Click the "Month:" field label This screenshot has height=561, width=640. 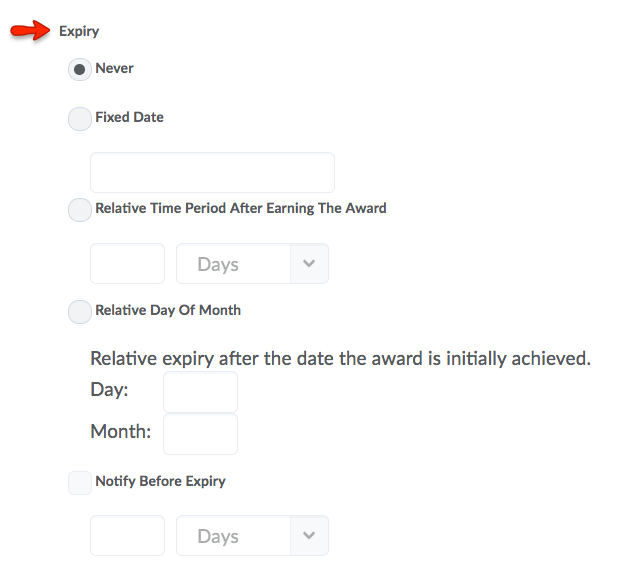[x=120, y=432]
